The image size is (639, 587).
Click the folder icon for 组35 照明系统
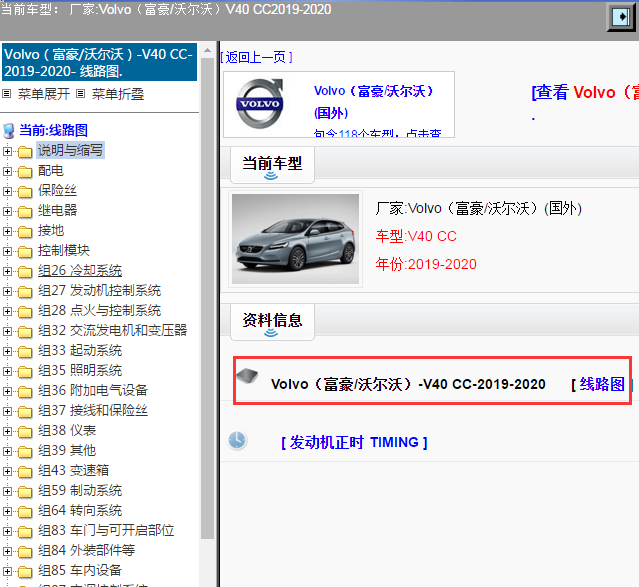[x=25, y=371]
